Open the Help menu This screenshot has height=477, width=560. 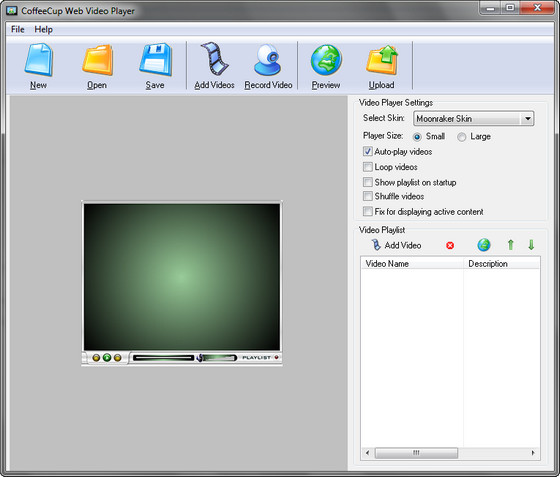pyautogui.click(x=43, y=29)
